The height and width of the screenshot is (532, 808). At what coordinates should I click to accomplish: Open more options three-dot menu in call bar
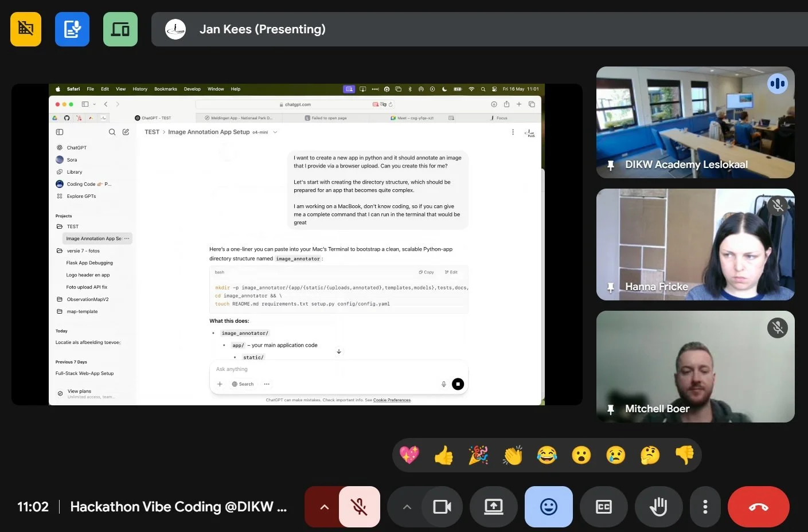click(x=705, y=507)
